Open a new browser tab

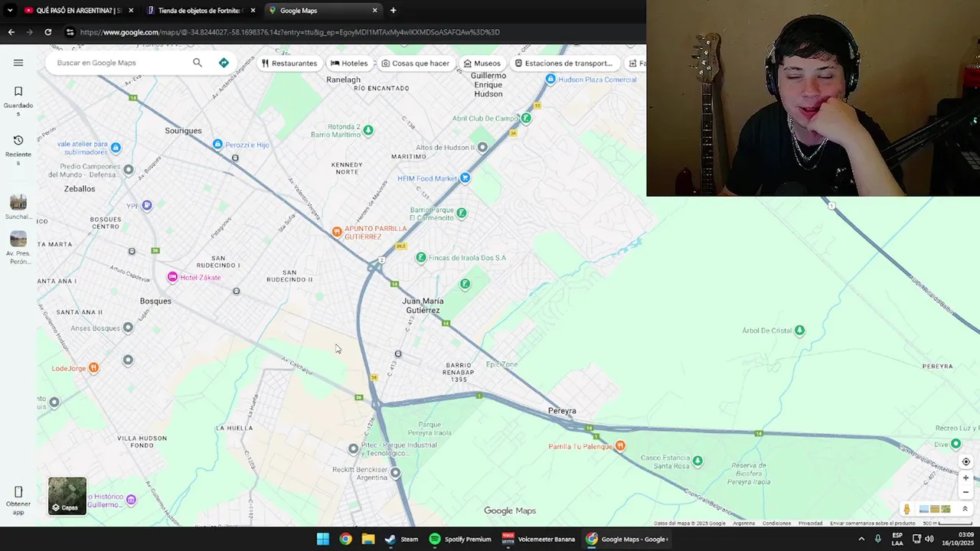pos(393,11)
